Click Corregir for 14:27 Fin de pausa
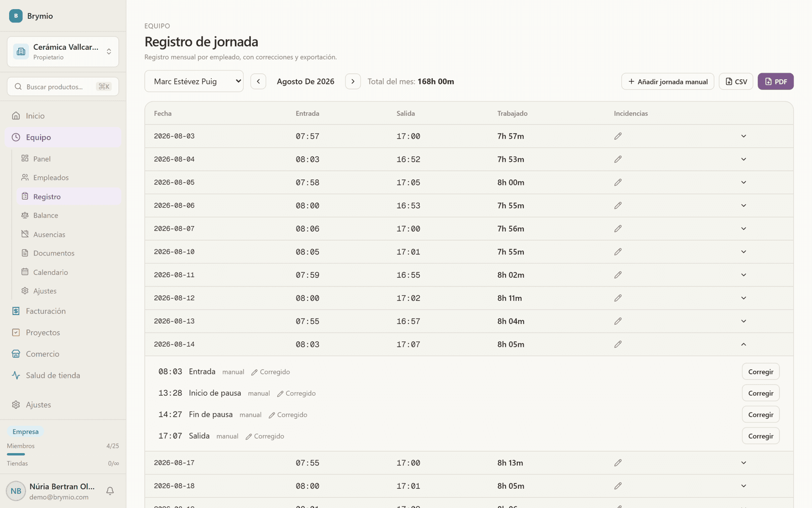Viewport: 812px width, 508px height. (761, 415)
